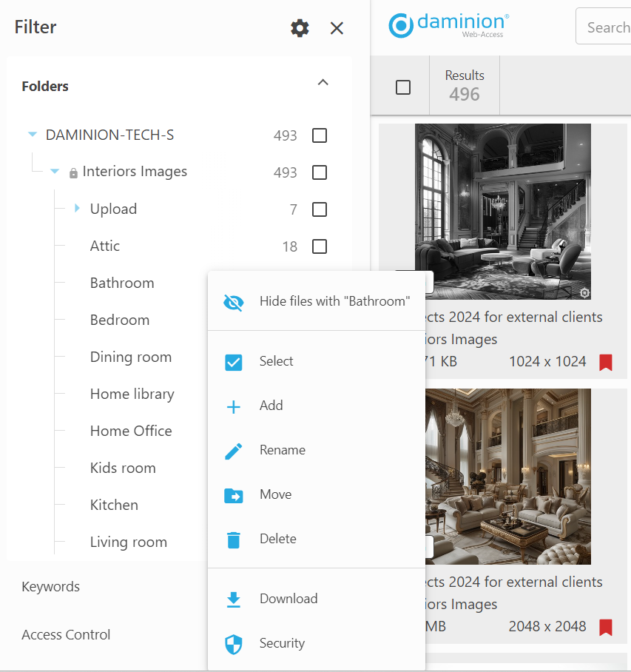Click the Hide files eye icon
The image size is (631, 672).
pyautogui.click(x=234, y=302)
